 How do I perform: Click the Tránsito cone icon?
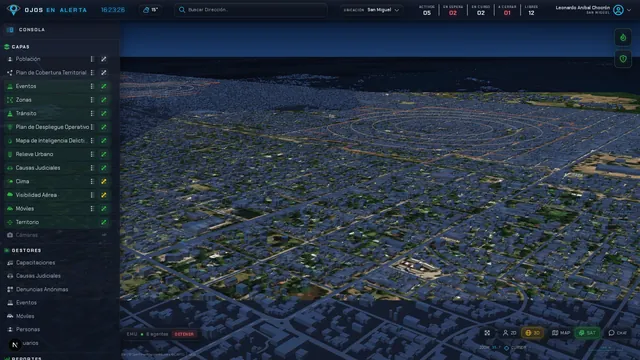[x=10, y=113]
